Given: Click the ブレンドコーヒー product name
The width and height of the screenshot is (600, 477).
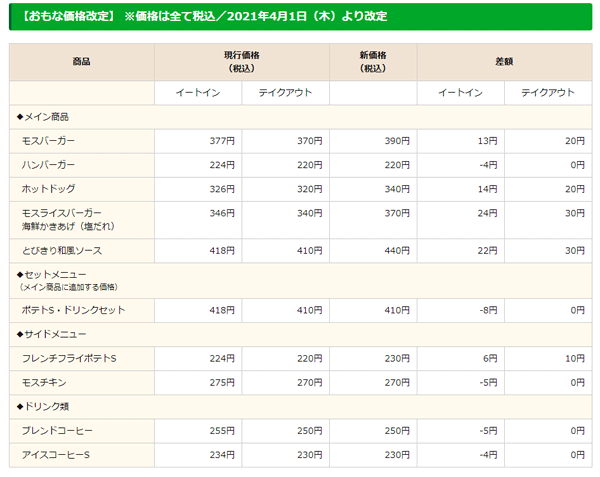Looking at the screenshot, I should click(x=57, y=431).
